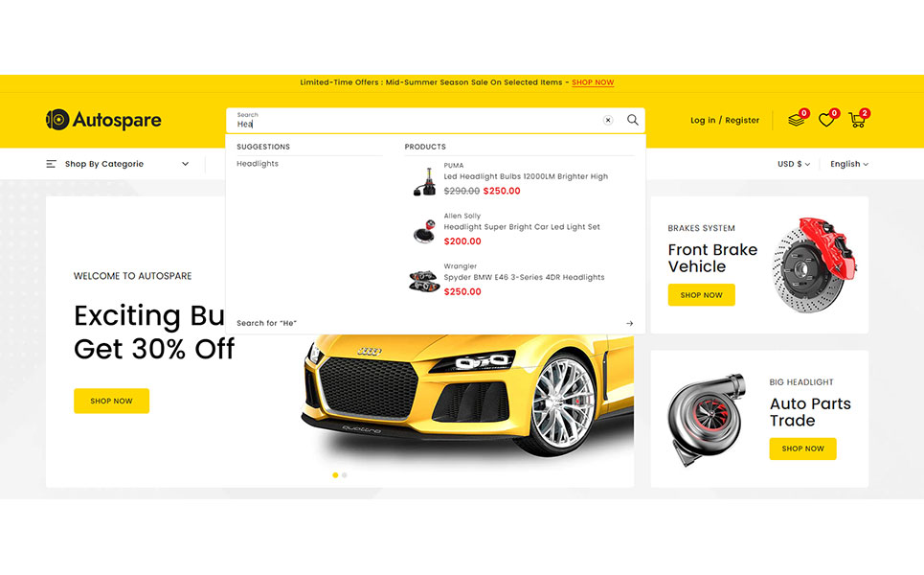Open the English language dropdown
The width and height of the screenshot is (924, 575).
click(x=849, y=164)
